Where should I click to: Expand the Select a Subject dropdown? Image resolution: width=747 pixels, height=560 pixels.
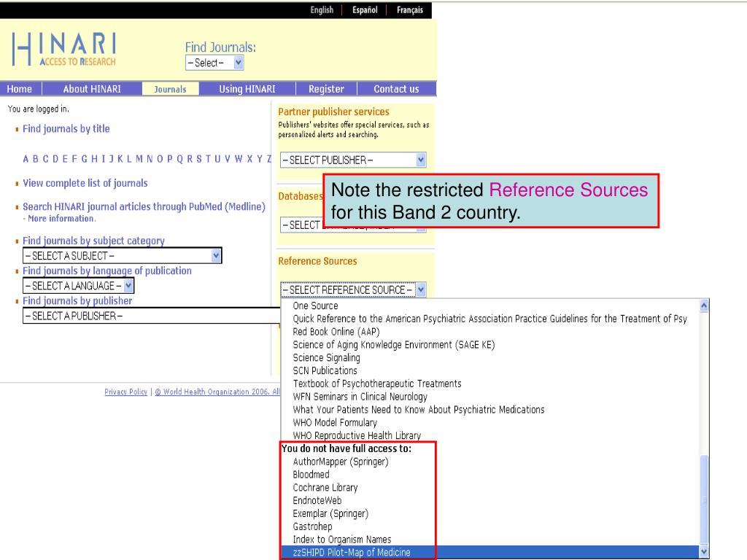click(x=122, y=256)
